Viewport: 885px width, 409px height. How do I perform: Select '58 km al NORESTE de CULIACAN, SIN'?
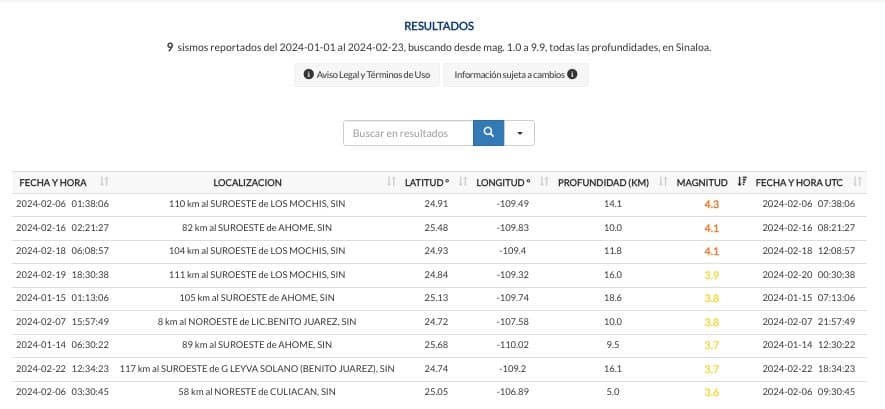[x=257, y=391]
